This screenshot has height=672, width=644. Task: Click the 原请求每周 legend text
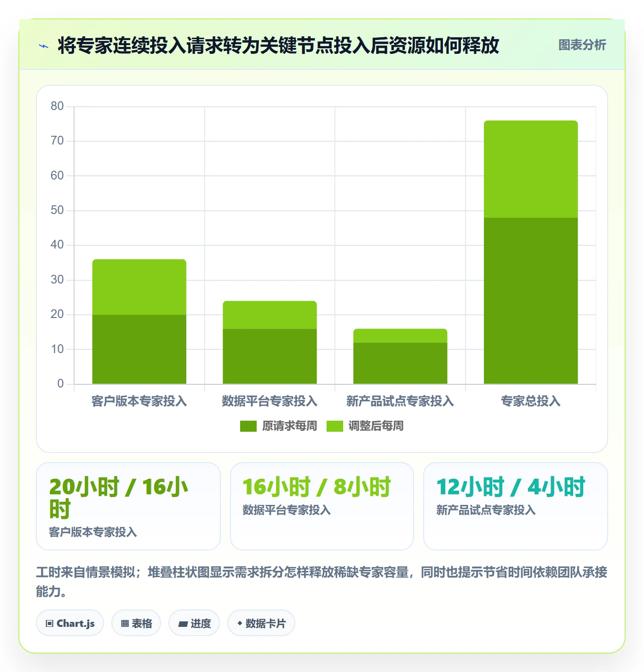tap(289, 426)
